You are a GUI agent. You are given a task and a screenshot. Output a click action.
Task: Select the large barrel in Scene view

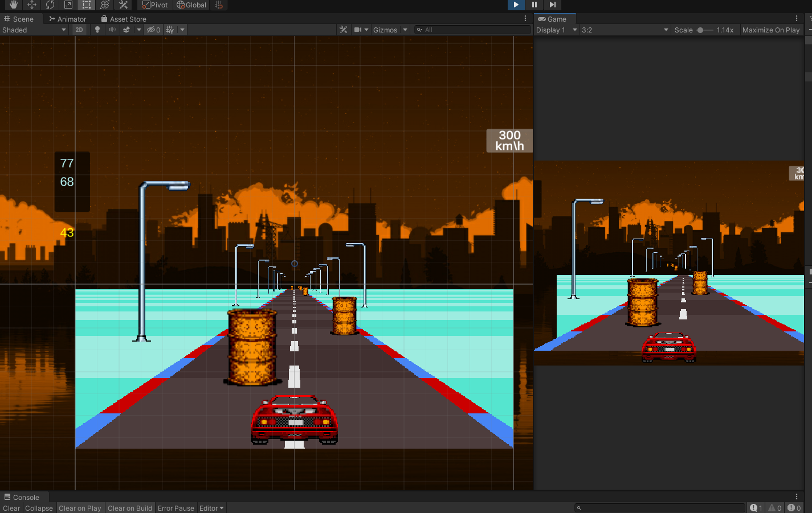pyautogui.click(x=252, y=346)
